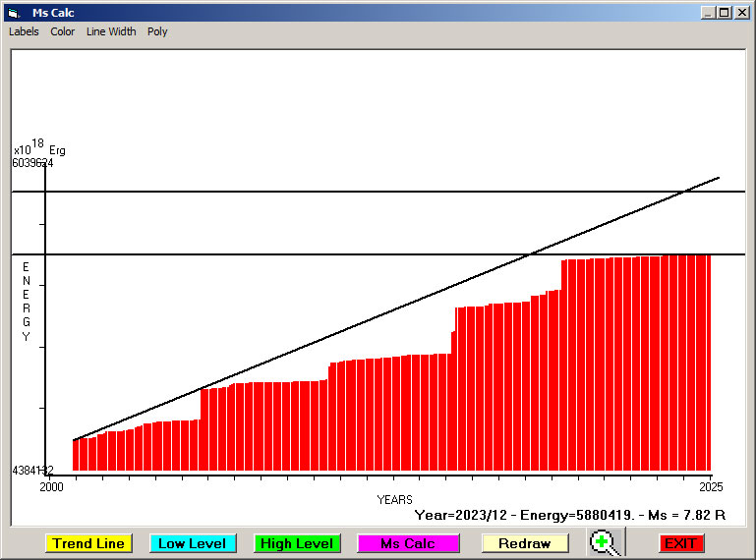The image size is (756, 560).
Task: Hit the Redraw button
Action: pos(524,543)
